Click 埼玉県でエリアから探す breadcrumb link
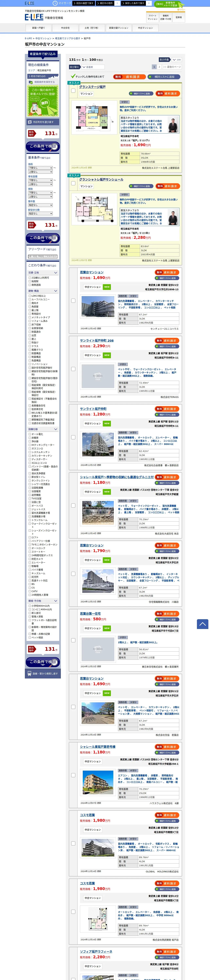 click(67, 38)
